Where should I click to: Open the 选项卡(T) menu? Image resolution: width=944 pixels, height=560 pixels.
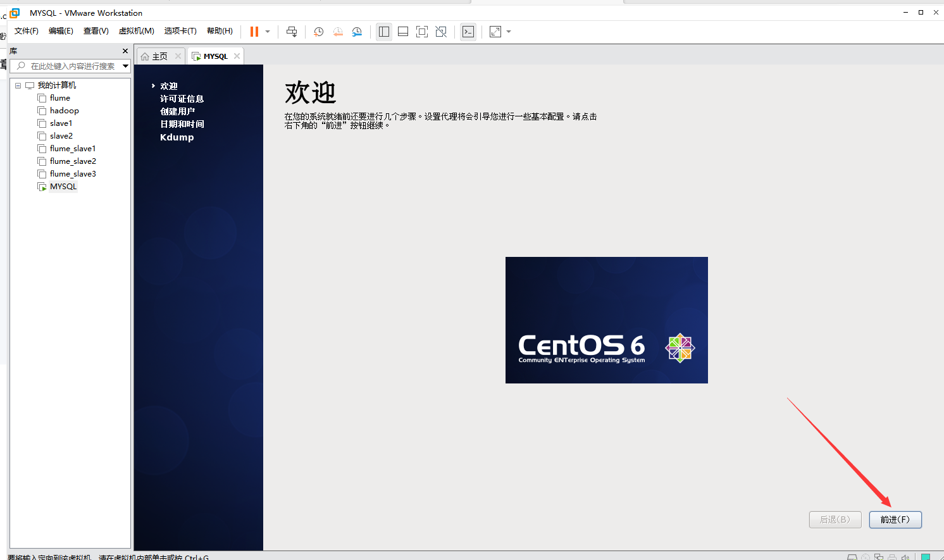point(180,31)
